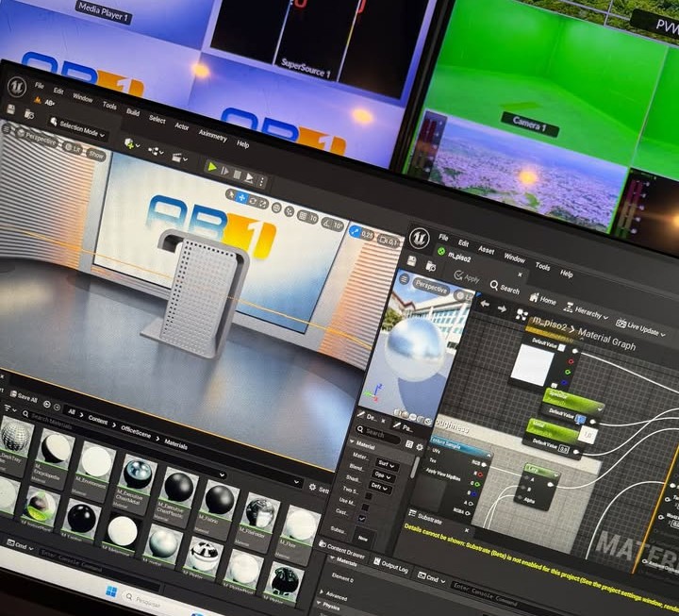Click the eject button in play controls
679x616 pixels.
[249, 177]
